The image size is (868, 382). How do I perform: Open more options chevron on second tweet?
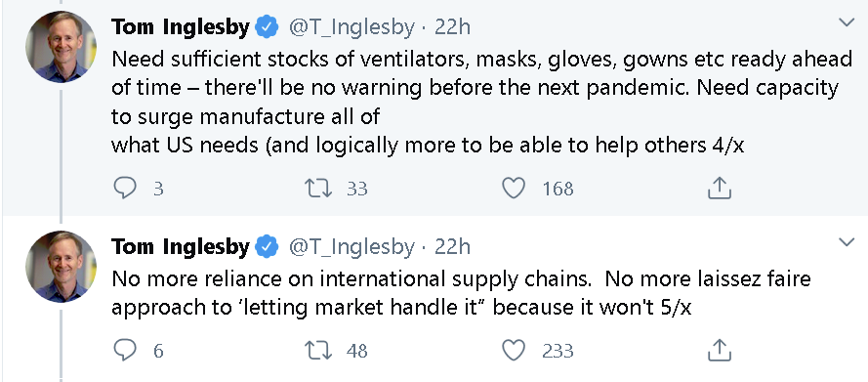point(847,242)
